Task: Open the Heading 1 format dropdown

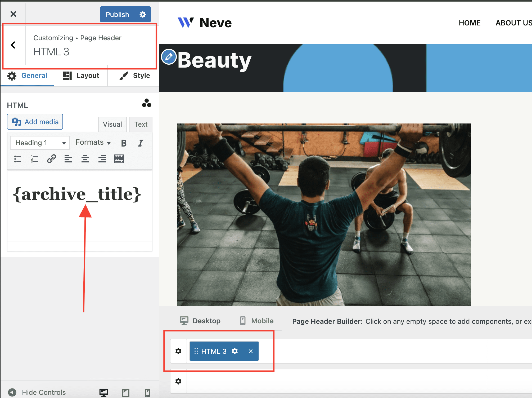Action: 40,143
